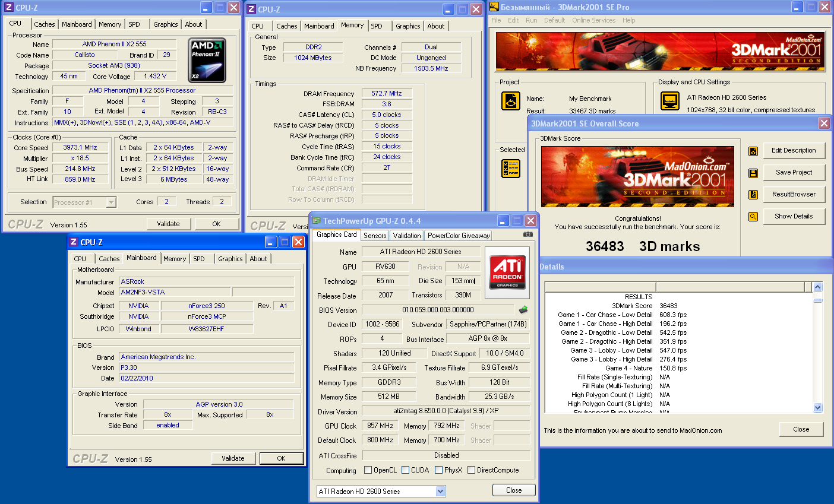Screen dimensions: 834x504
Task: Click the Mainboard Model AM2NF3-VSTA value
Action: 175,292
